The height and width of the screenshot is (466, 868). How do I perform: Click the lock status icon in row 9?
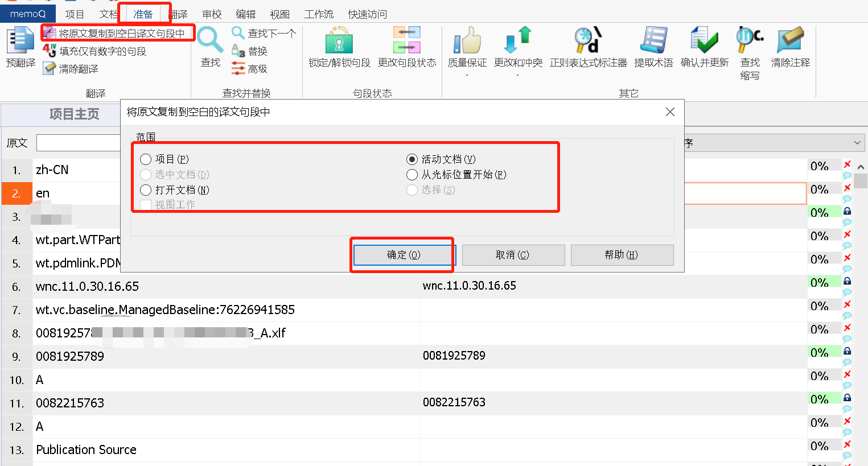(847, 350)
